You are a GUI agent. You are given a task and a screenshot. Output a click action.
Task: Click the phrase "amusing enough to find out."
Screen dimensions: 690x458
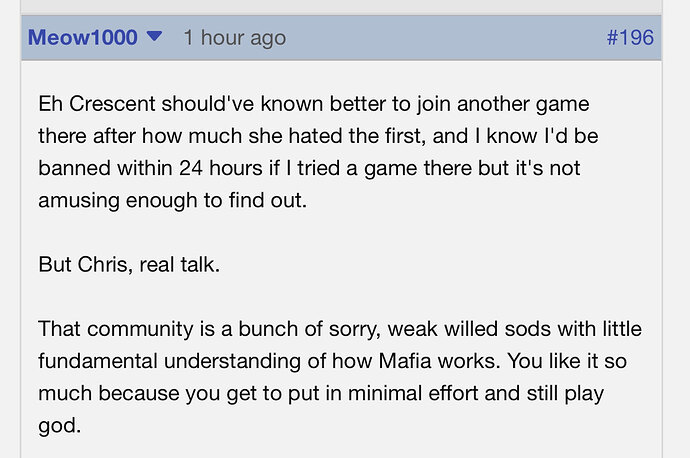pyautogui.click(x=172, y=201)
